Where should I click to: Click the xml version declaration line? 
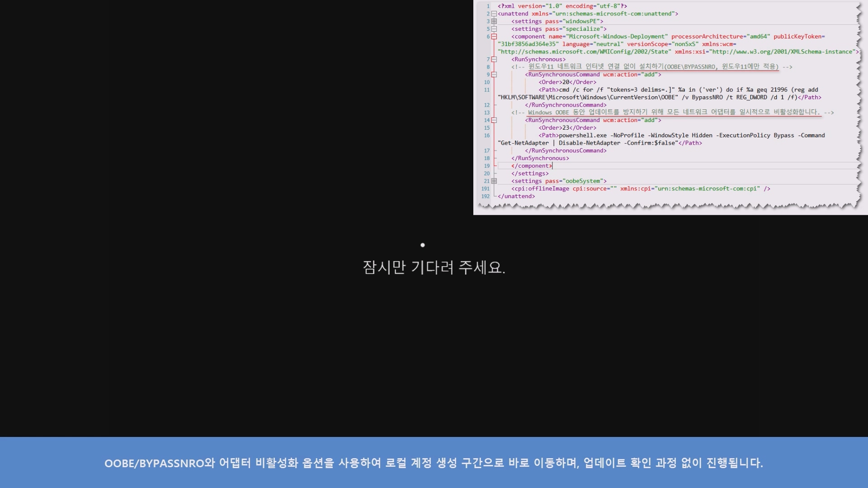pyautogui.click(x=562, y=6)
